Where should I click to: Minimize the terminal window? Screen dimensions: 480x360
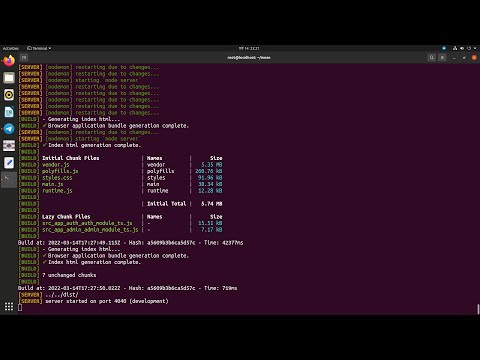(454, 58)
